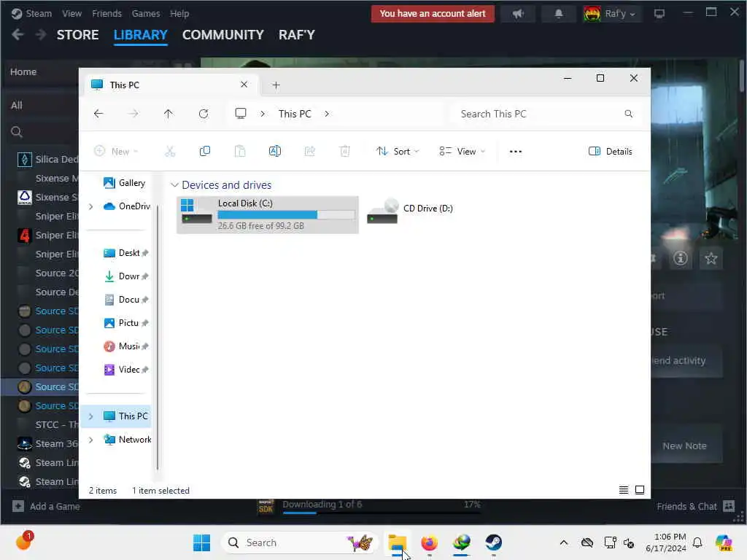Collapse the Devices and drives group
The image size is (747, 560).
pos(174,184)
